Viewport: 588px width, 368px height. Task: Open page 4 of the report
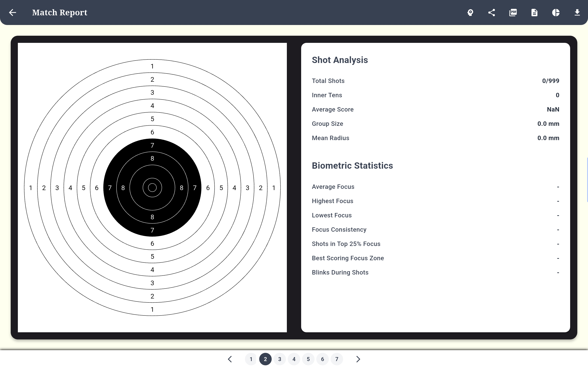tap(294, 359)
